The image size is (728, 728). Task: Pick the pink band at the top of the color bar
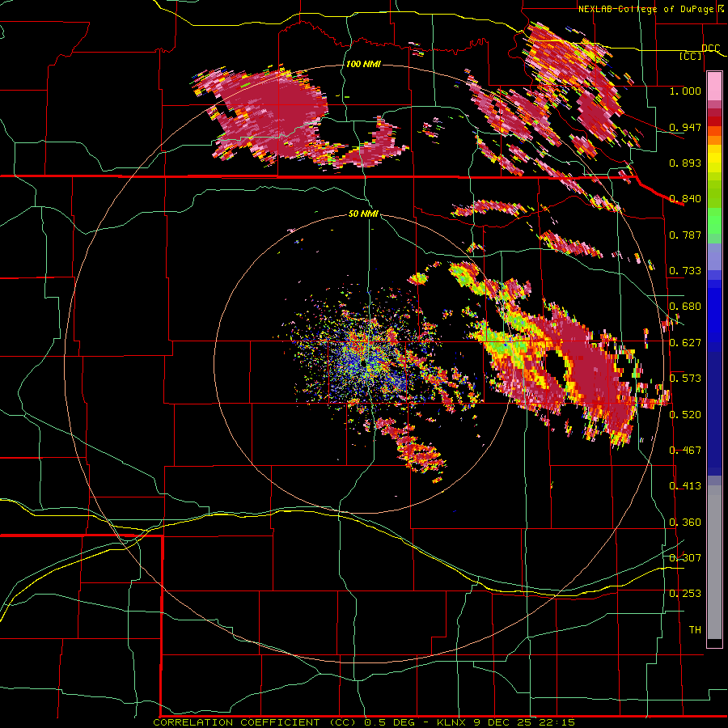coord(714,87)
